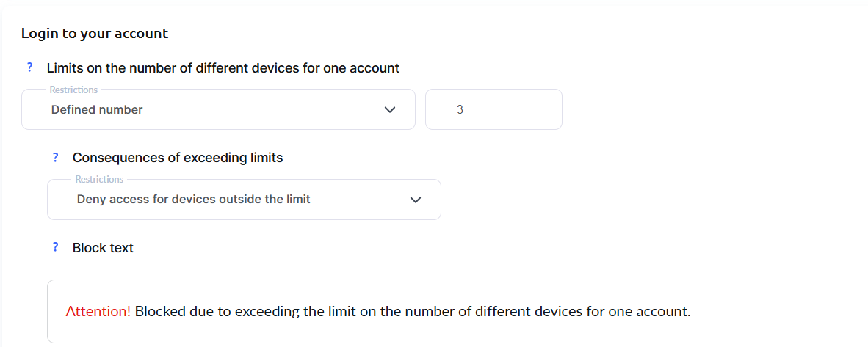Open help for Consequences of exceeding limits

tap(56, 157)
